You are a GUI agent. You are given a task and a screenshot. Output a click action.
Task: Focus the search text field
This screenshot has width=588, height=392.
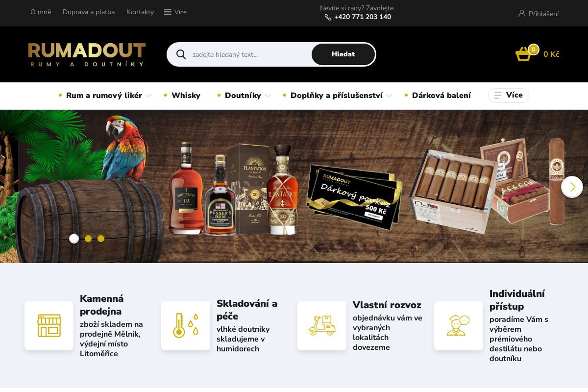pos(250,54)
